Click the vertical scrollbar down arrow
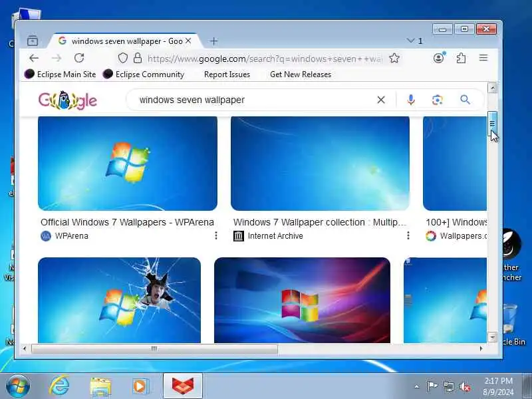 click(x=492, y=337)
